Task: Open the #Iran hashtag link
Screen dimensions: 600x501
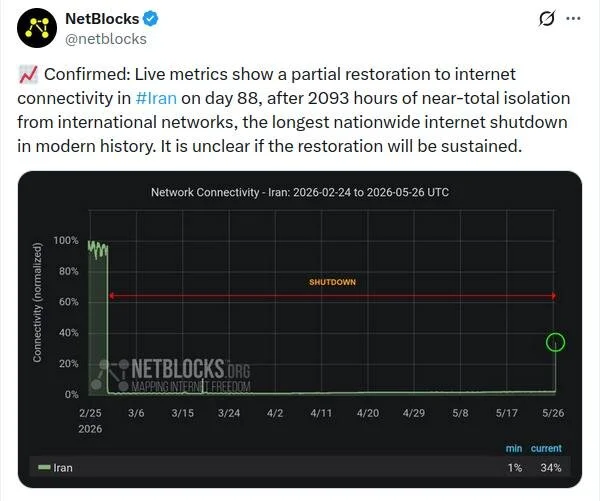Action: (x=156, y=98)
